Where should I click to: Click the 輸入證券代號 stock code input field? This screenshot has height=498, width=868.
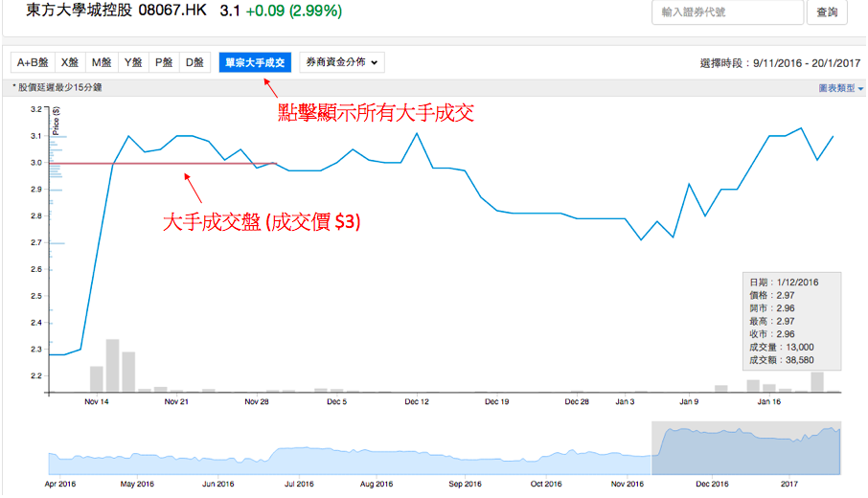(727, 12)
